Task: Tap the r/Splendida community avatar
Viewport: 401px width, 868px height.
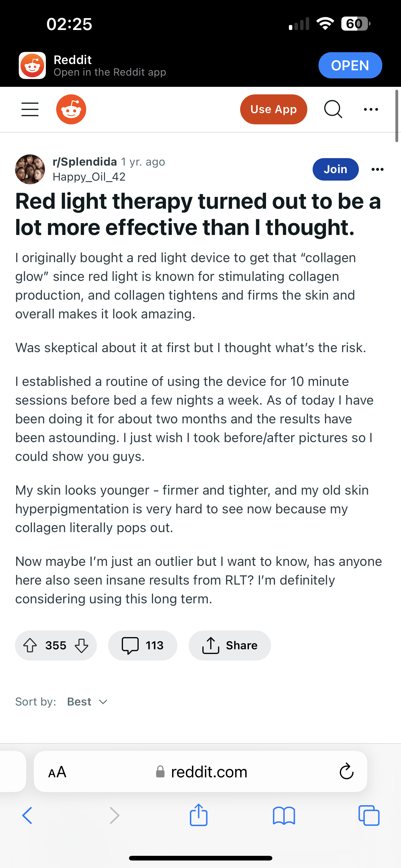Action: pos(30,169)
